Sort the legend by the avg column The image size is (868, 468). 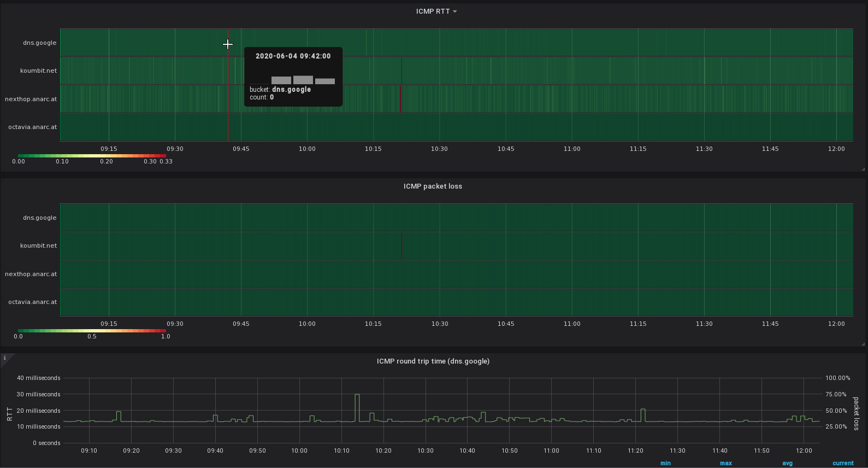(x=787, y=463)
